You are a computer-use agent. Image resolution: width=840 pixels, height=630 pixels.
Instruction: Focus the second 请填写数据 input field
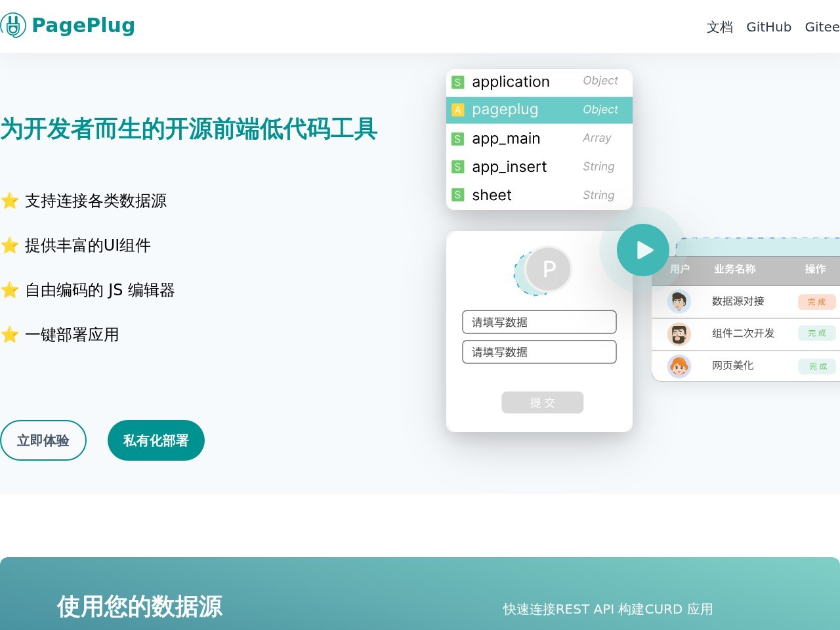pyautogui.click(x=539, y=352)
